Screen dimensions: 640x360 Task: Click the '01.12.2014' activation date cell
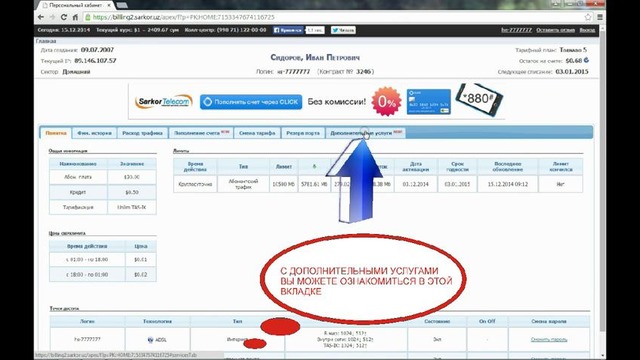[x=416, y=184]
